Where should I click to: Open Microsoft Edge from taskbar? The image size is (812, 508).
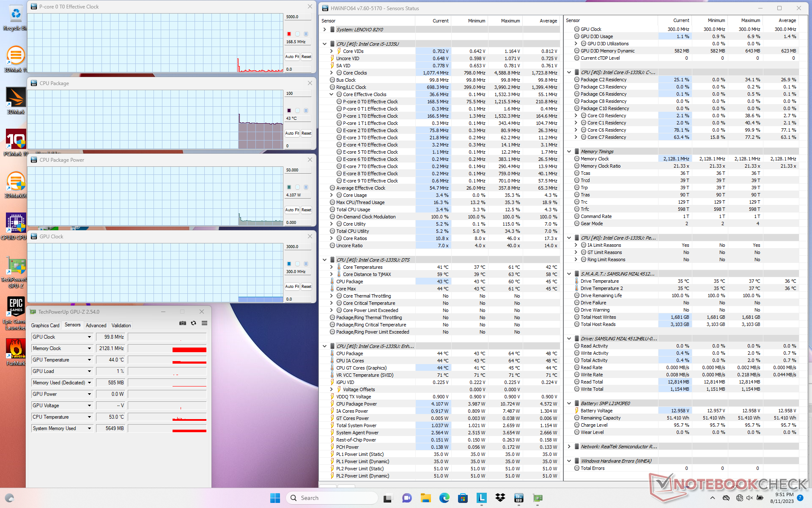444,498
